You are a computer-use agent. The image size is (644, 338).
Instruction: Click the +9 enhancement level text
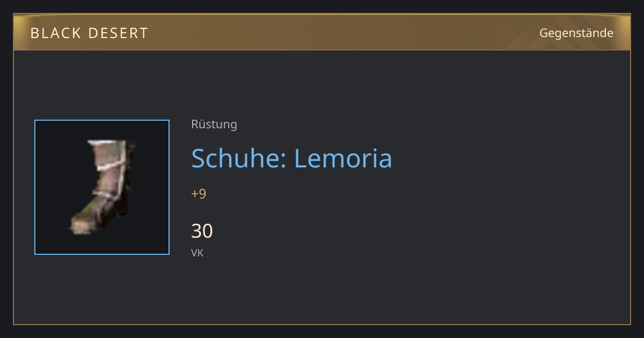coord(199,194)
